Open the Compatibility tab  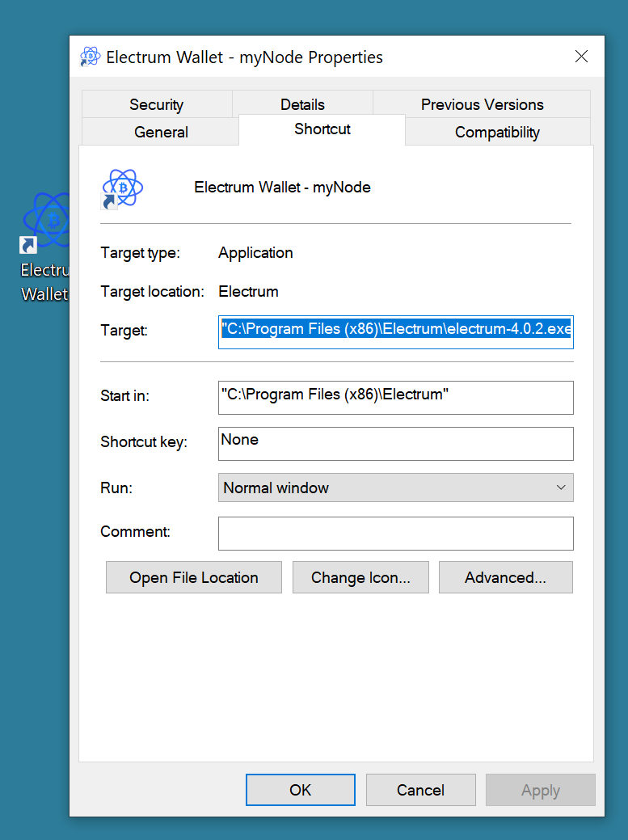point(497,132)
